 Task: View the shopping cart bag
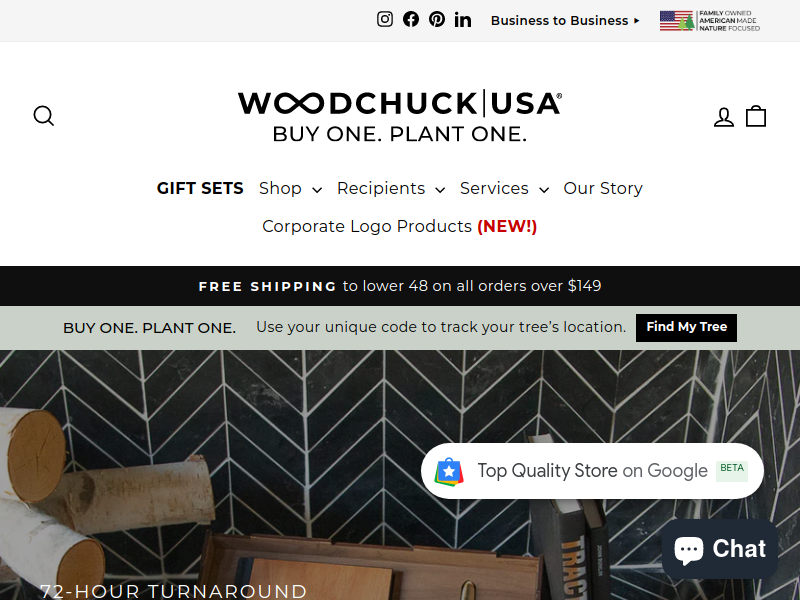point(756,116)
